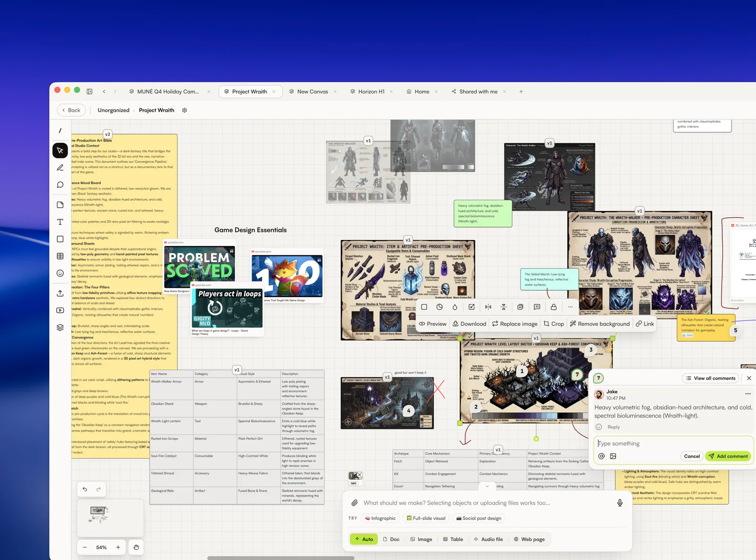This screenshot has height=560, width=756.
Task: Select Auto output mode
Action: click(363, 539)
